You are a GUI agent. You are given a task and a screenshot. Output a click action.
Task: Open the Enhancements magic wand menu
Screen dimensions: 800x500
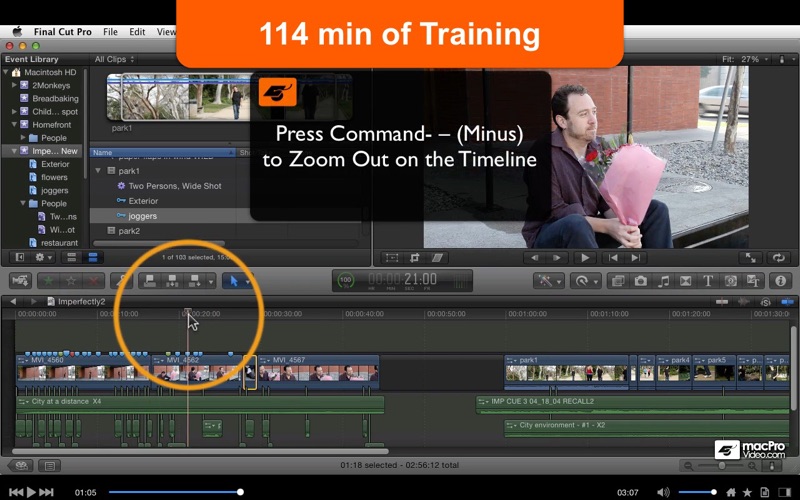click(x=548, y=281)
